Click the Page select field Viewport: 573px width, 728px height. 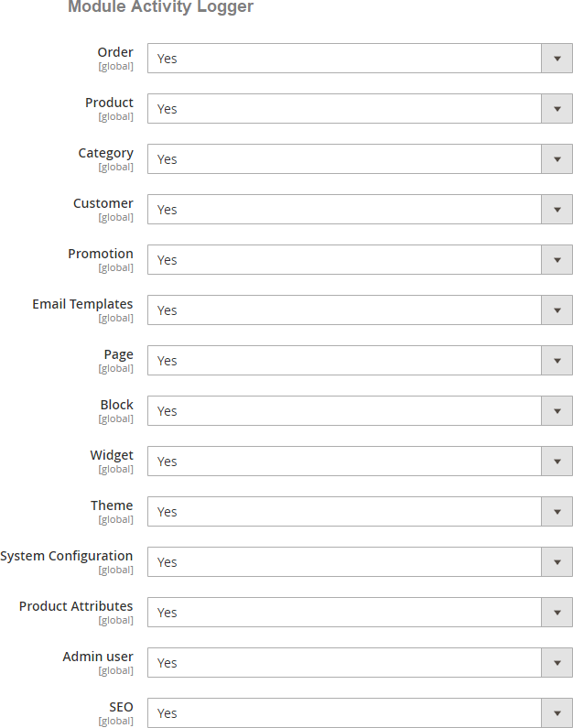tap(359, 361)
